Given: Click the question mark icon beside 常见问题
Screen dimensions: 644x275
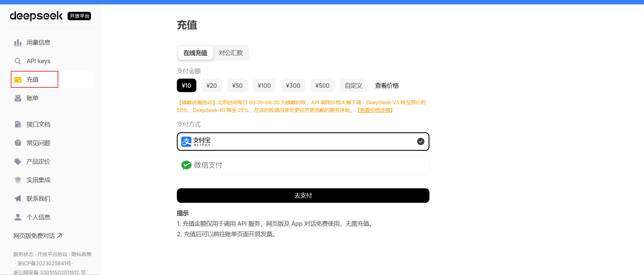Looking at the screenshot, I should click(18, 143).
